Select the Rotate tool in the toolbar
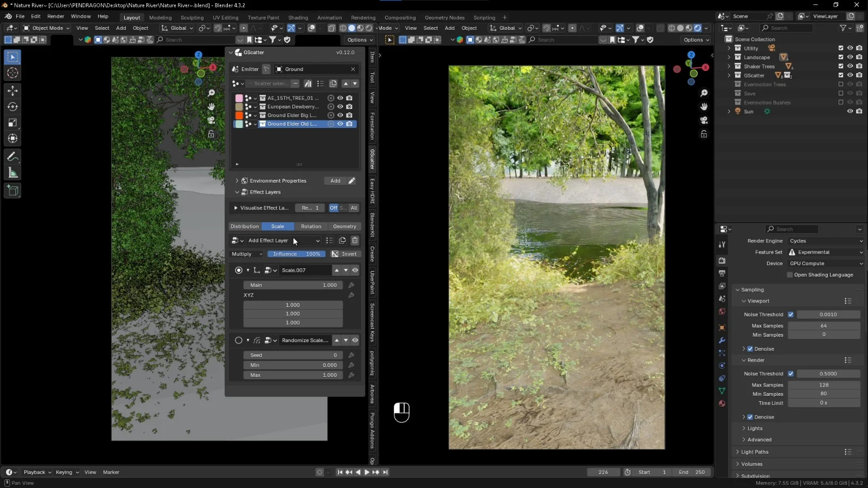This screenshot has width=868, height=488. click(x=12, y=106)
